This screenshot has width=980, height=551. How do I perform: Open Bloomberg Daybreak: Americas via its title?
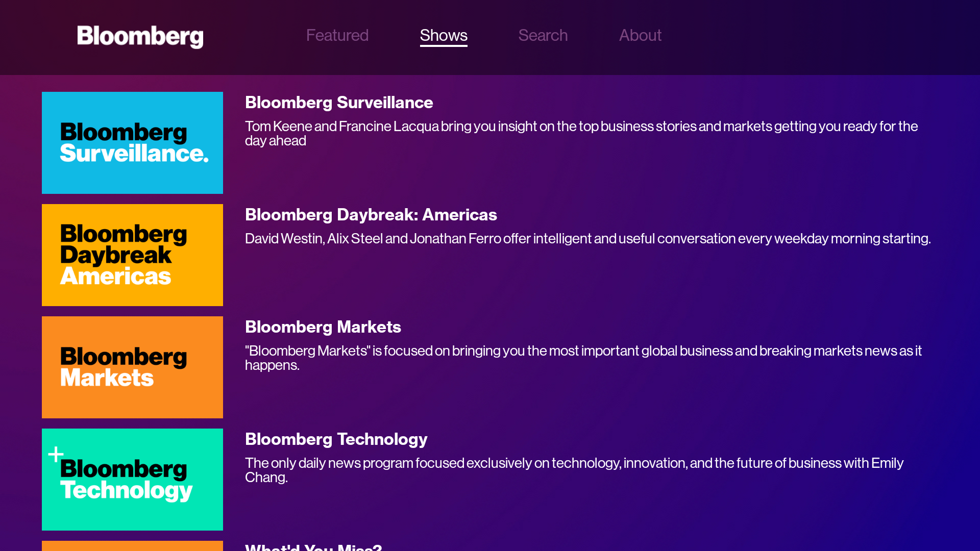pyautogui.click(x=371, y=214)
